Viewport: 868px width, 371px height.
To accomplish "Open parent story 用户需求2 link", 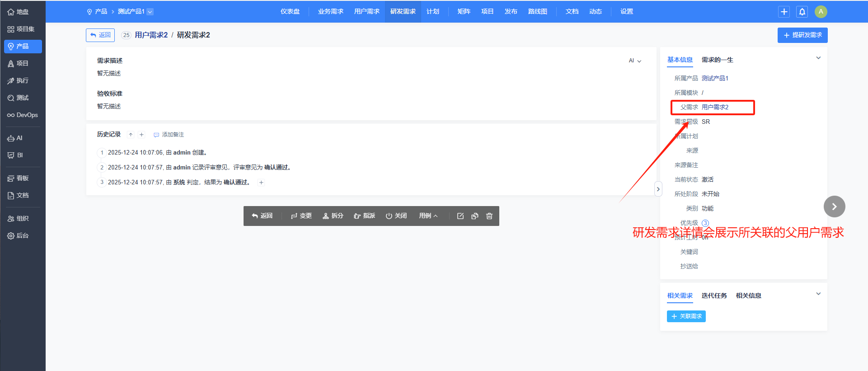I will 715,108.
